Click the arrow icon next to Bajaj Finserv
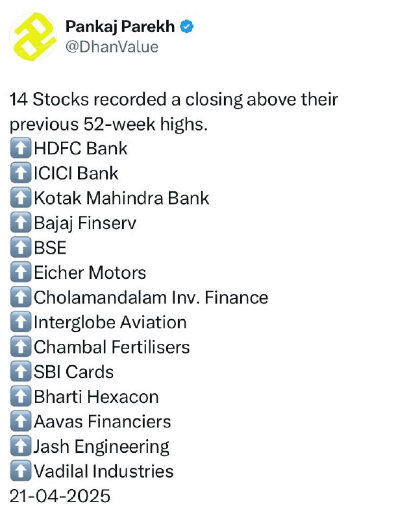420x519 pixels. 21,223
